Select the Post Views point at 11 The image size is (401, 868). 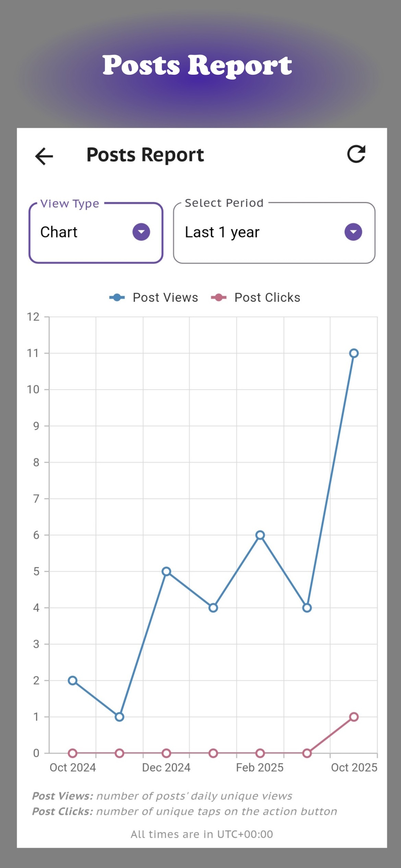(x=354, y=353)
